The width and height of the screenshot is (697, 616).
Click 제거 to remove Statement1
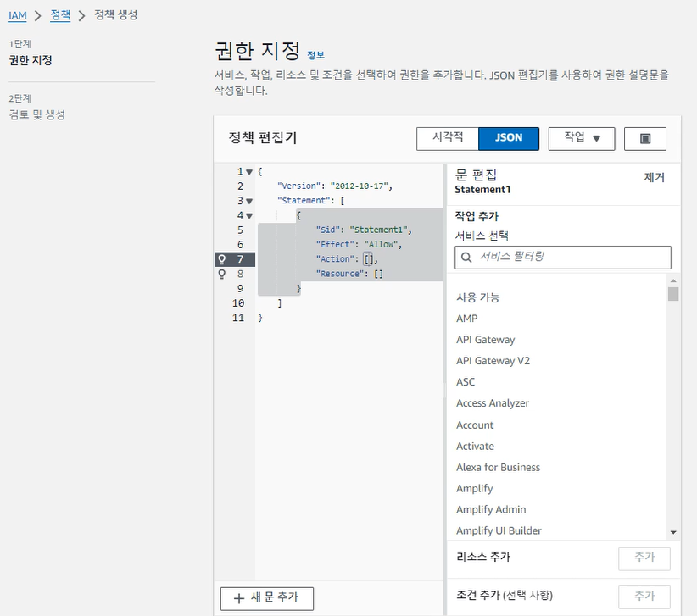(x=654, y=177)
